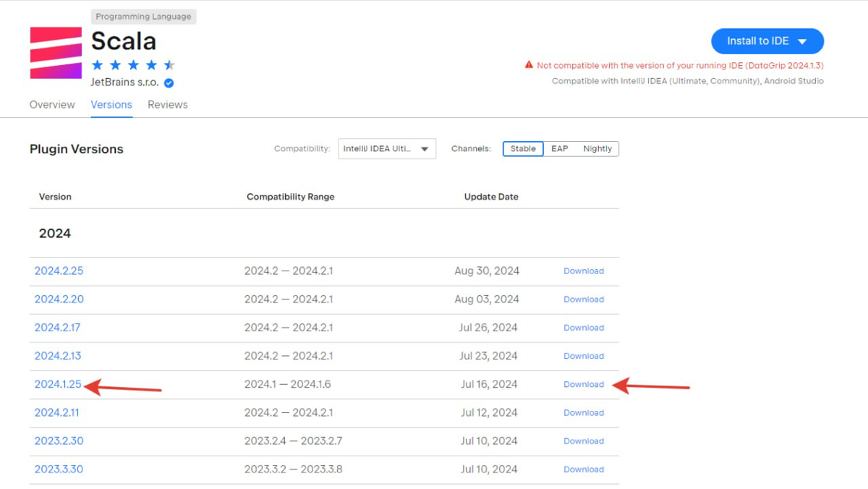Click the star rating icons
868x489 pixels.
point(133,65)
